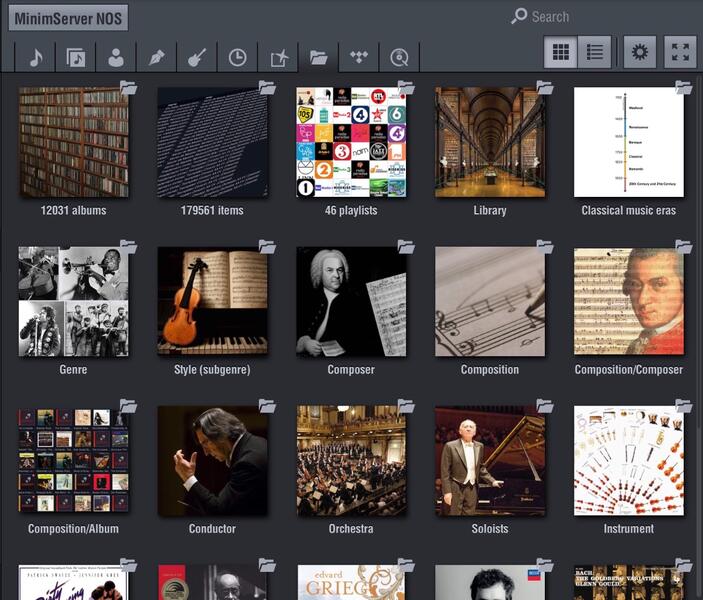Open the 12031 albums thumbnail

tap(73, 142)
